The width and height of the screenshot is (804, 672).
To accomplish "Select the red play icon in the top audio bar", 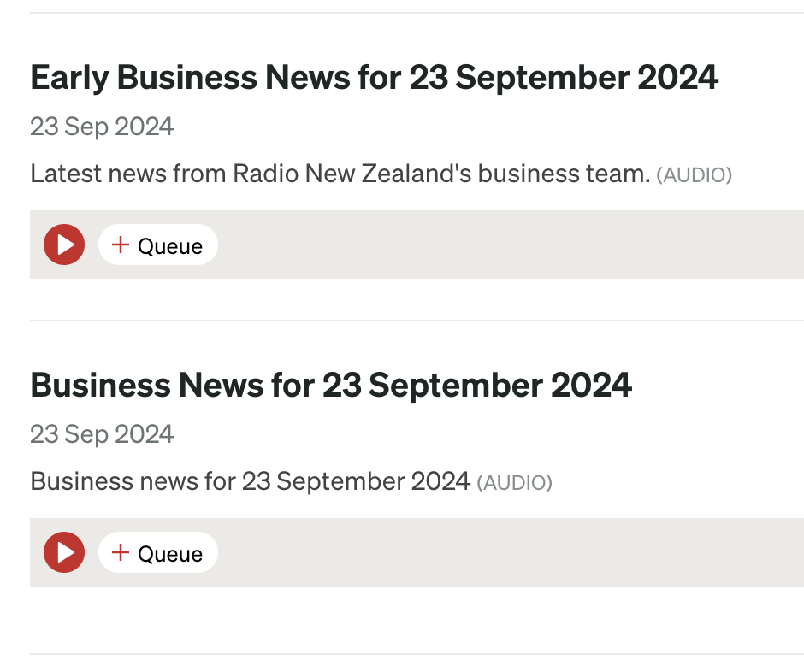I will (63, 245).
